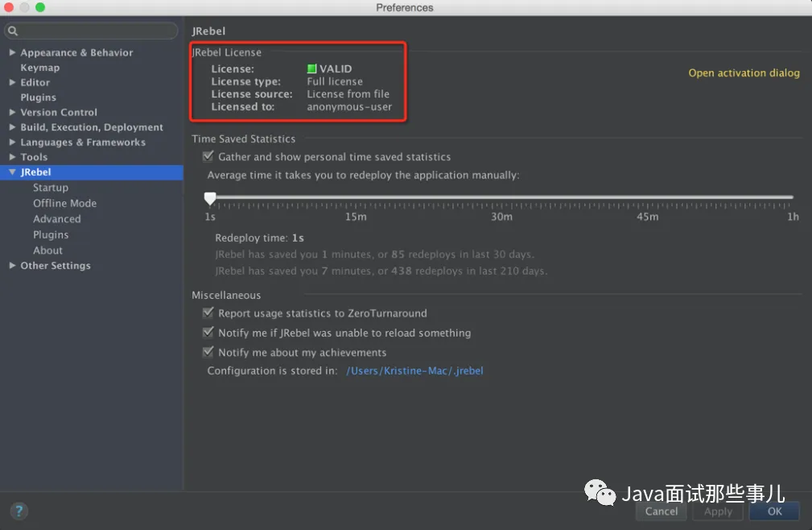812x530 pixels.
Task: Select the Keymap settings item
Action: (x=40, y=68)
